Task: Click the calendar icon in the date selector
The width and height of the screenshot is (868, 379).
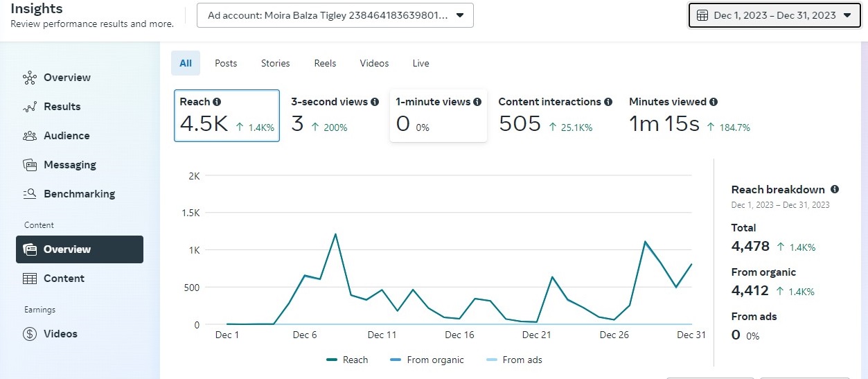Action: coord(702,15)
